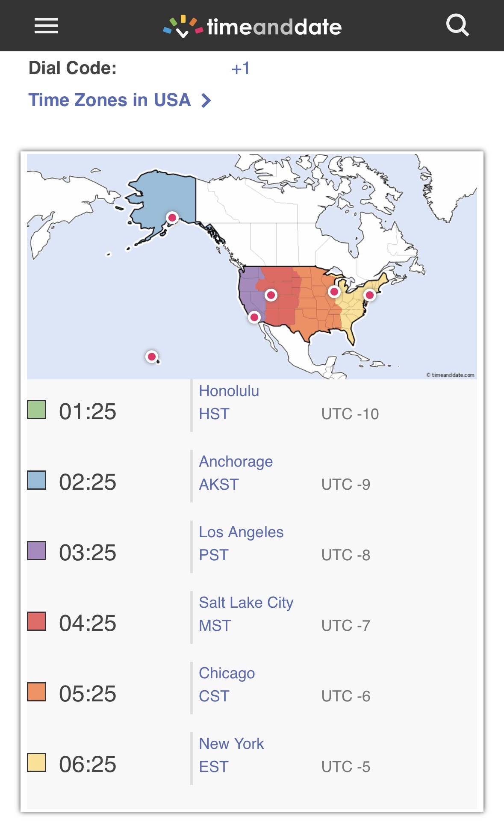This screenshot has height=822, width=504.
Task: Open the PST time zone abbreviation link
Action: click(x=214, y=555)
